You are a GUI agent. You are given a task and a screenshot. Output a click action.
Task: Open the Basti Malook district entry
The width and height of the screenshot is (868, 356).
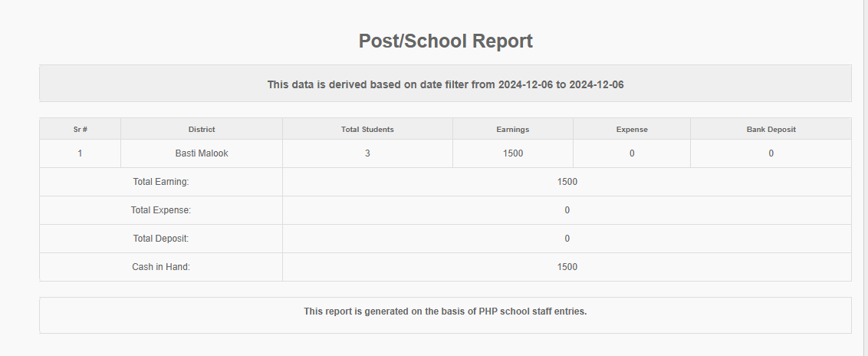[202, 153]
